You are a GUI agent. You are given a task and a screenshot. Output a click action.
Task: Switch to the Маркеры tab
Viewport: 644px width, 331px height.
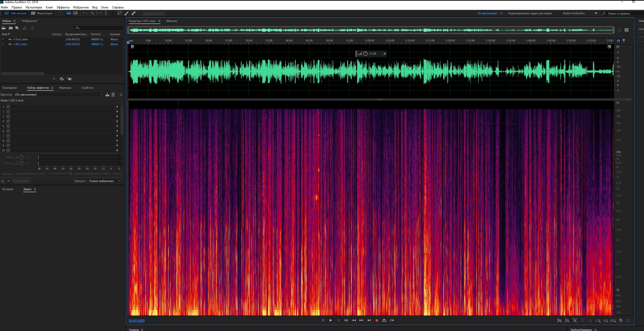click(x=65, y=88)
